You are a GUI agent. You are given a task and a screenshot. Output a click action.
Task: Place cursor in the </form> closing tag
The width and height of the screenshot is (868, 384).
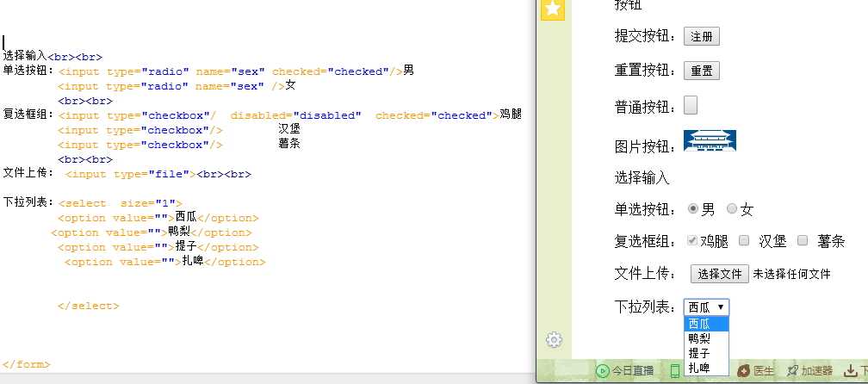pyautogui.click(x=27, y=364)
